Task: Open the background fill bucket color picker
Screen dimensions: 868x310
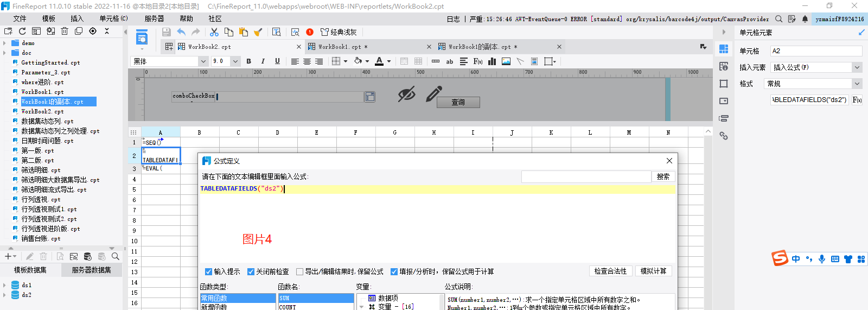Action: pyautogui.click(x=358, y=61)
